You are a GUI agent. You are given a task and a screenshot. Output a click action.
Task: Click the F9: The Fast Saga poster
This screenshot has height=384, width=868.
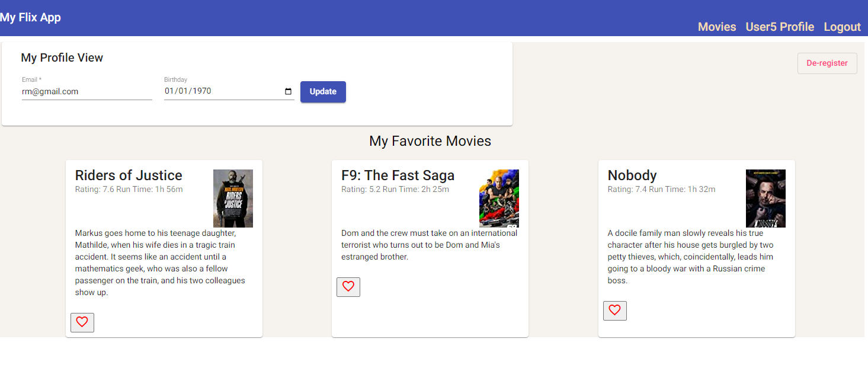click(x=499, y=198)
